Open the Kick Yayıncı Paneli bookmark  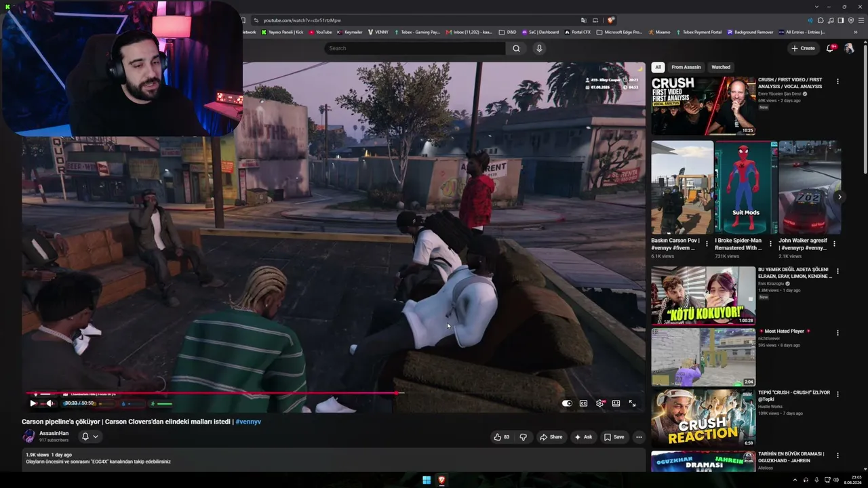pos(282,32)
